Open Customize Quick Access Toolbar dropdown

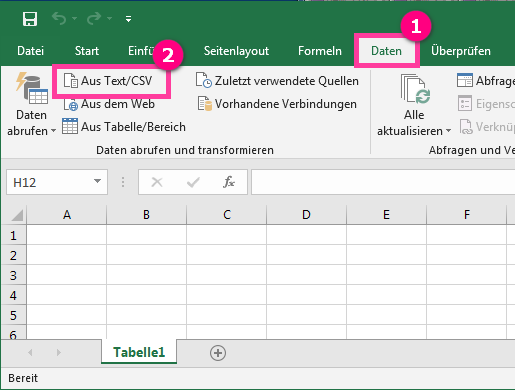pyautogui.click(x=128, y=19)
